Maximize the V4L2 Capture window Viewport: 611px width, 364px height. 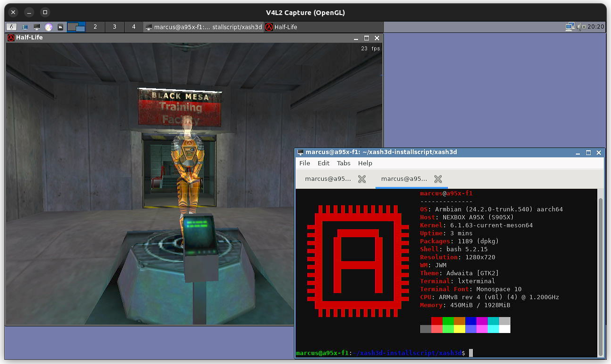45,12
